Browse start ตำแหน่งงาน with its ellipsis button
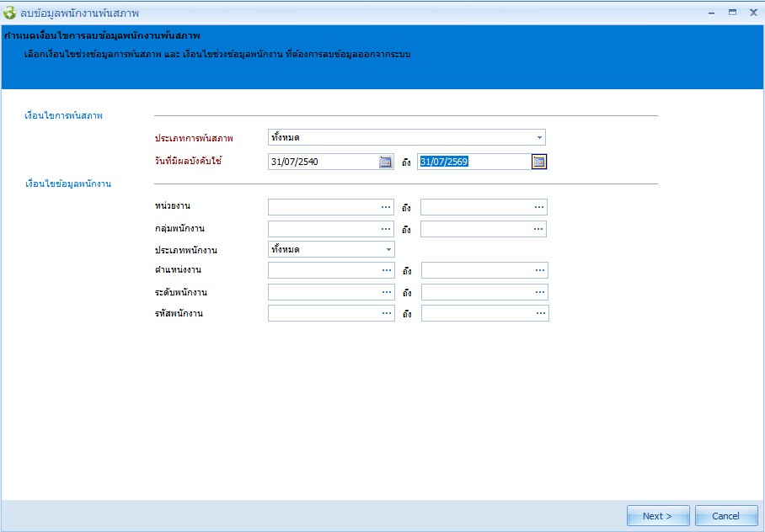 [x=387, y=270]
